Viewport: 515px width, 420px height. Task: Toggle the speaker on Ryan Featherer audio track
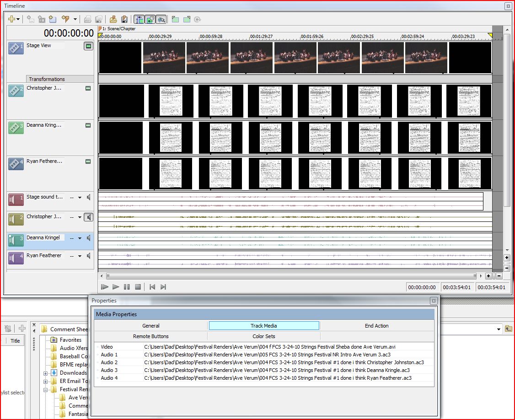89,256
